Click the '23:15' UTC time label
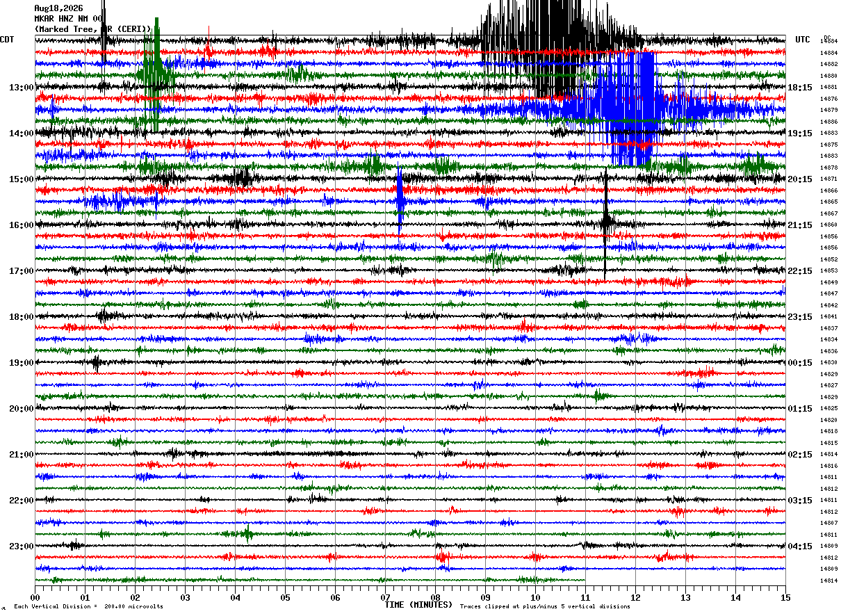The height and width of the screenshot is (616, 841). pyautogui.click(x=800, y=317)
